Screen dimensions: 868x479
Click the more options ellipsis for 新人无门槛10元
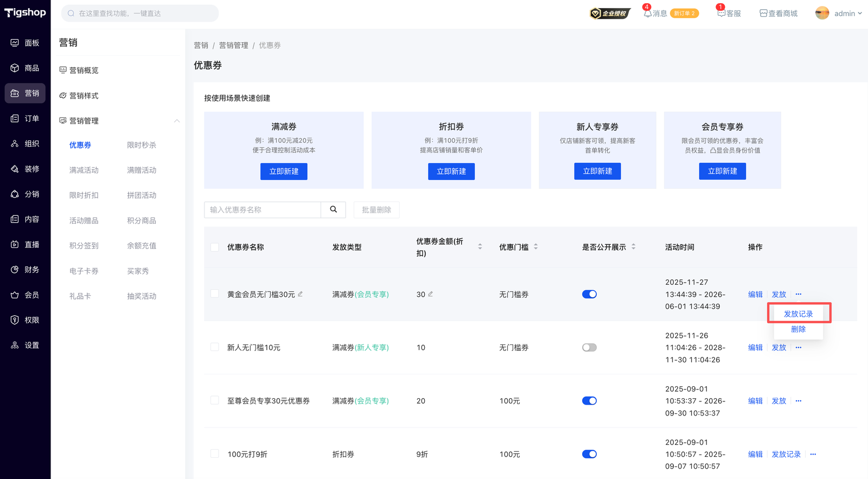(798, 348)
